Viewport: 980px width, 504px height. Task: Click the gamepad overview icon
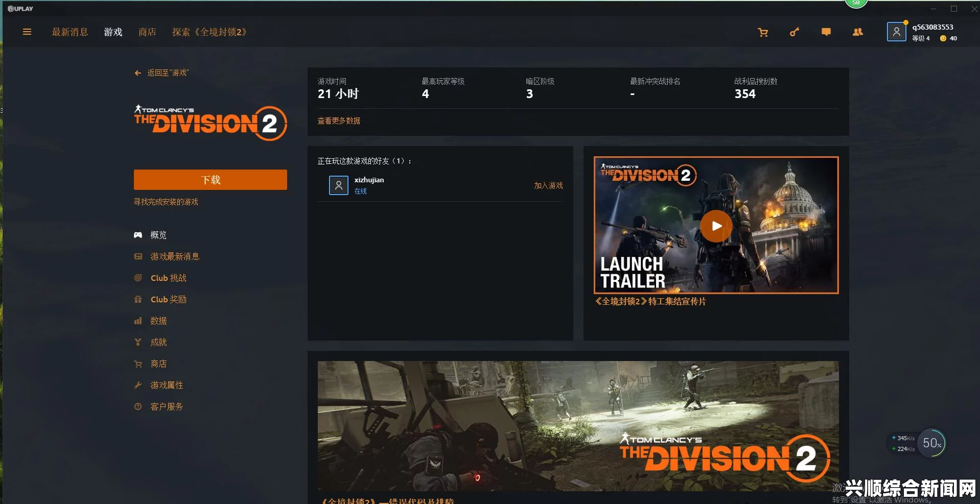138,235
